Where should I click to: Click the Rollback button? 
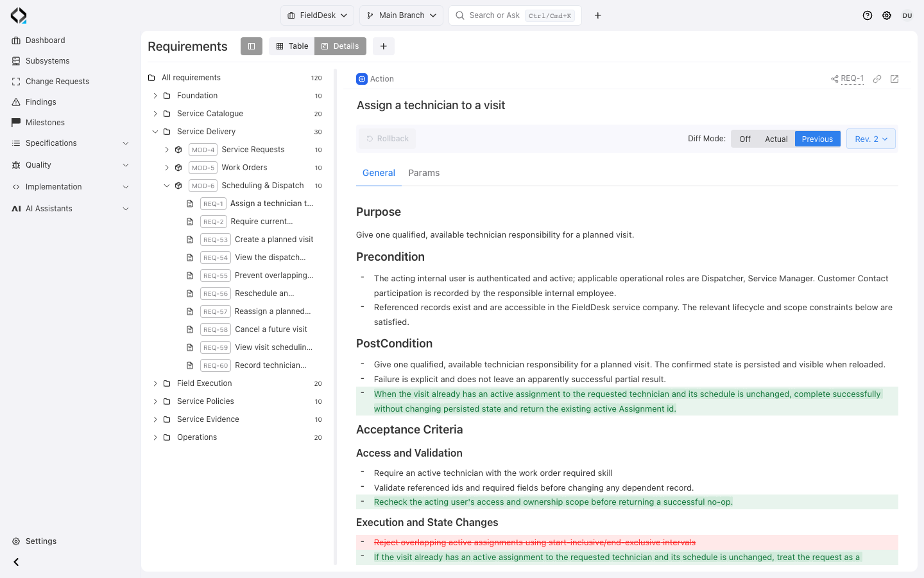tap(387, 139)
